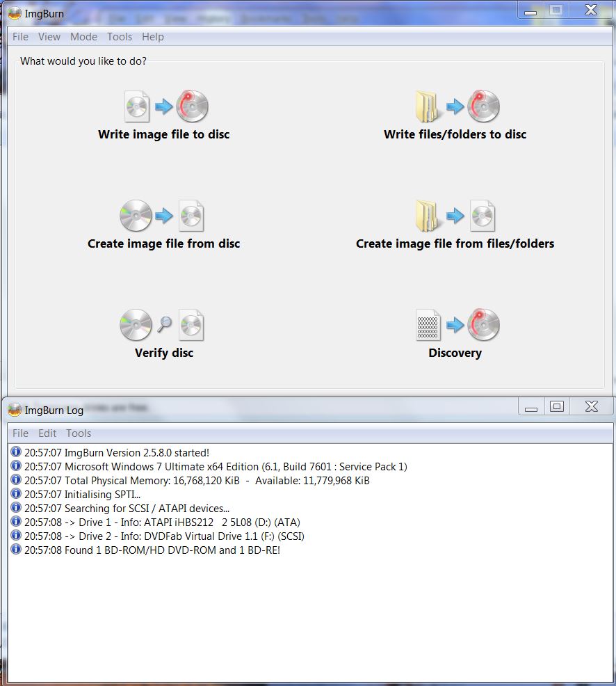Click the Create image file from files/folders icon
Screen dimensions: 616x686
pyautogui.click(x=455, y=216)
